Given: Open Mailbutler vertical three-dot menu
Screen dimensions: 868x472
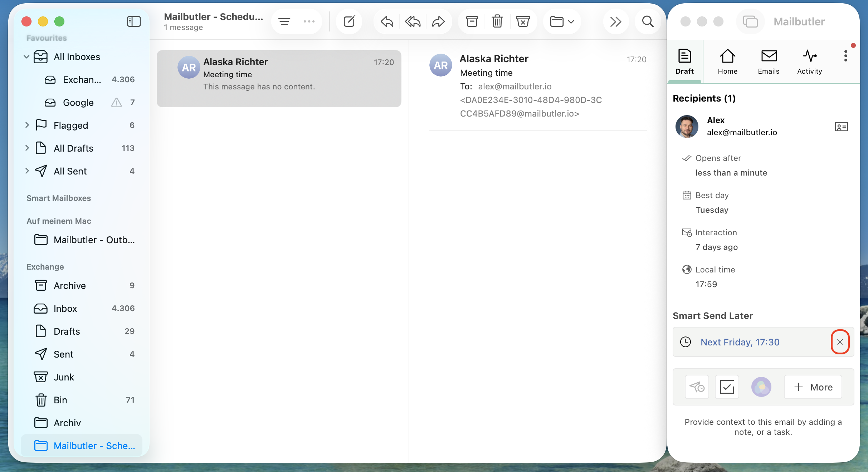Looking at the screenshot, I should coord(846,56).
